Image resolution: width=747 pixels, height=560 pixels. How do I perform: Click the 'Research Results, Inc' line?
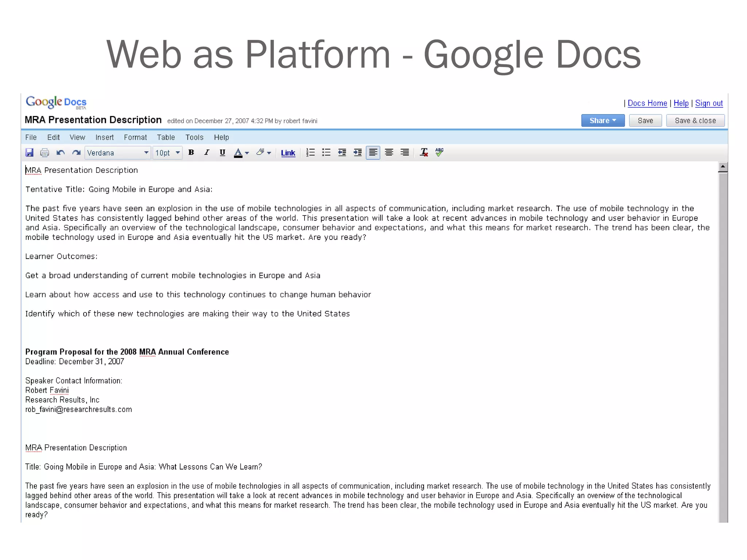click(x=62, y=400)
